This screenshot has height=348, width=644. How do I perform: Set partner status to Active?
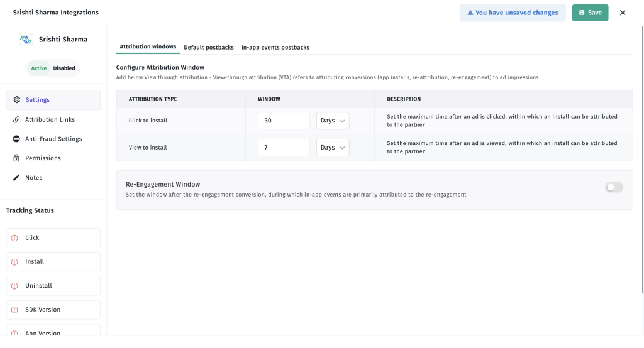point(39,68)
